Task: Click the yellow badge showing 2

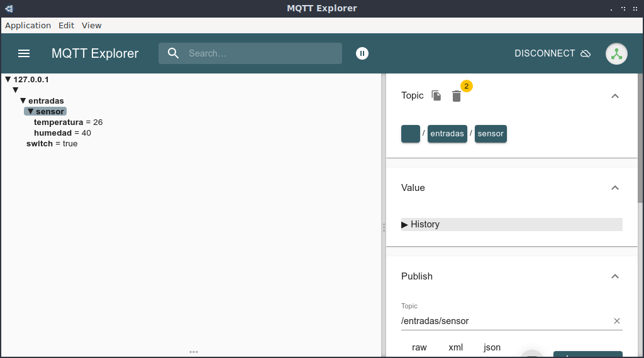Action: pyautogui.click(x=466, y=86)
